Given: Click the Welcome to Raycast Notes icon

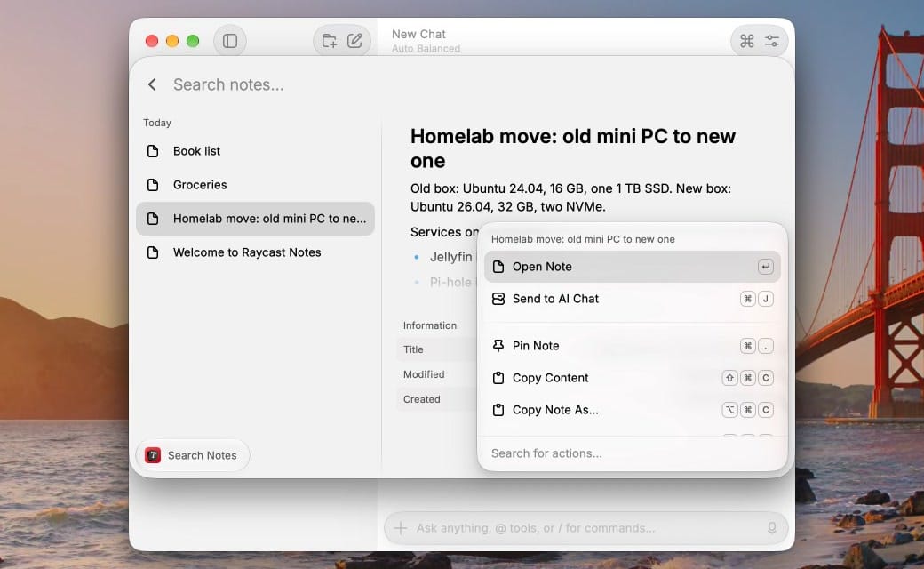Looking at the screenshot, I should point(153,252).
